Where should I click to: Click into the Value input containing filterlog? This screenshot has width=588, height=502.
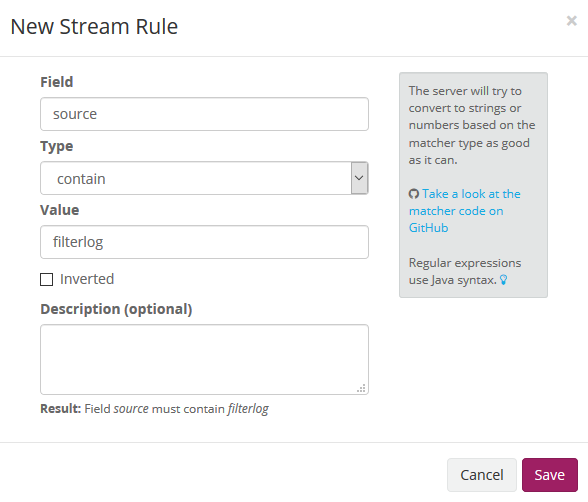(204, 242)
